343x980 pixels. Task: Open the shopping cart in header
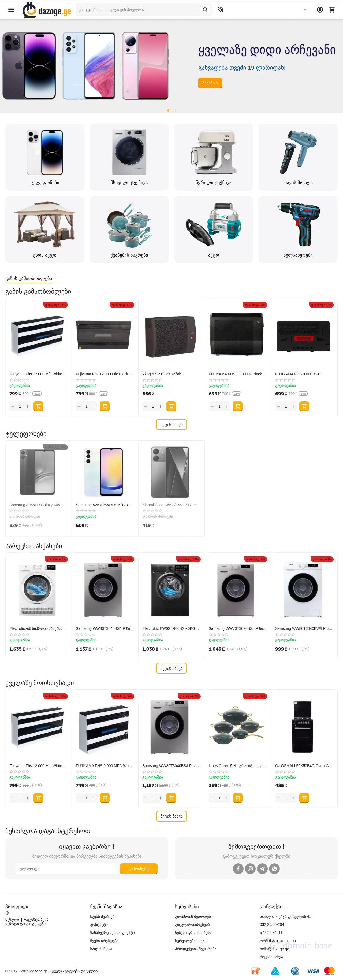coord(332,10)
